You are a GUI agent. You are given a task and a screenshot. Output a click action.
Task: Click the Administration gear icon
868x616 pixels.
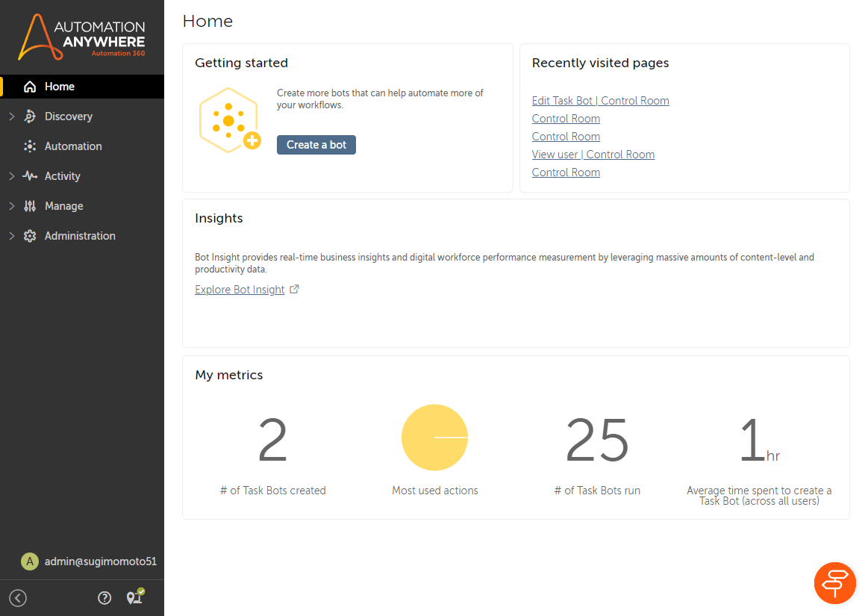[x=30, y=236]
